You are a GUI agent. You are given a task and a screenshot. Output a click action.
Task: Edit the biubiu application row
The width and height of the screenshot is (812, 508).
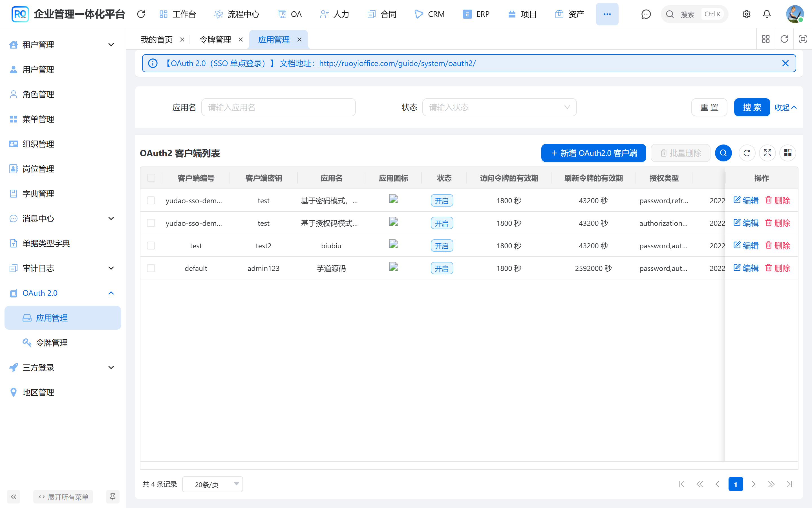point(746,245)
